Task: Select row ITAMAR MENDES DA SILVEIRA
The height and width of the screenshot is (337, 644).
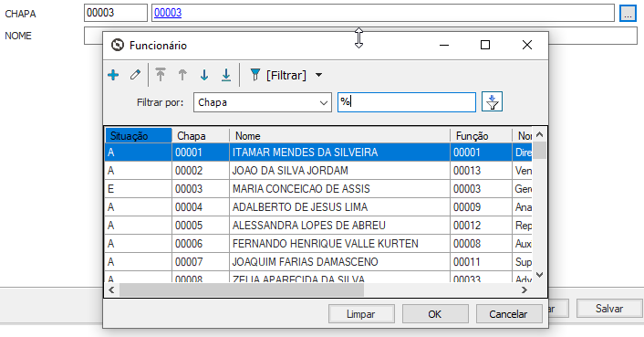Action: 318,152
